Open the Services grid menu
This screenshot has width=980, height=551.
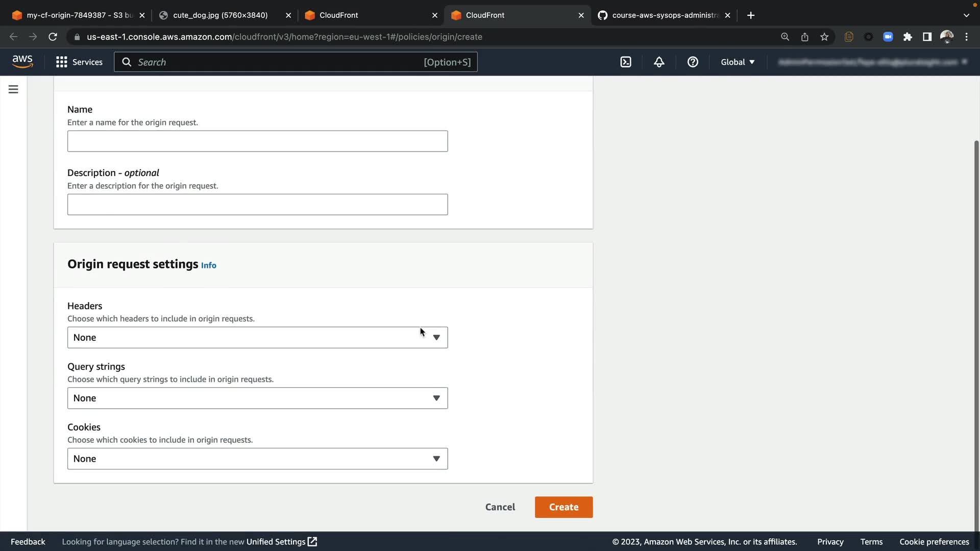pyautogui.click(x=79, y=62)
